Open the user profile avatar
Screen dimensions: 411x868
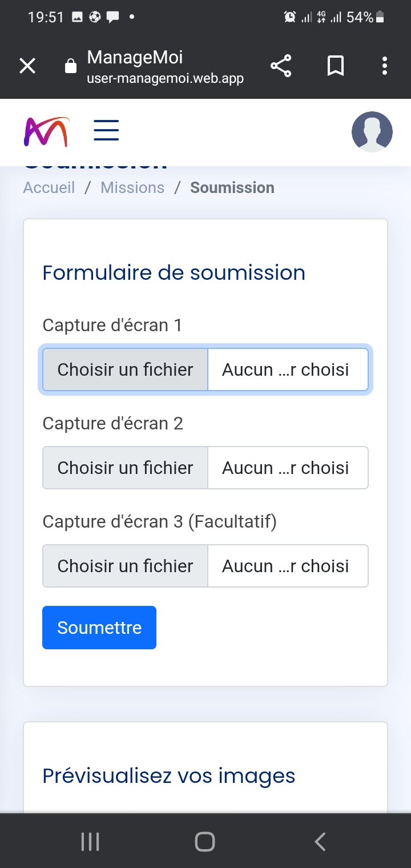[372, 132]
